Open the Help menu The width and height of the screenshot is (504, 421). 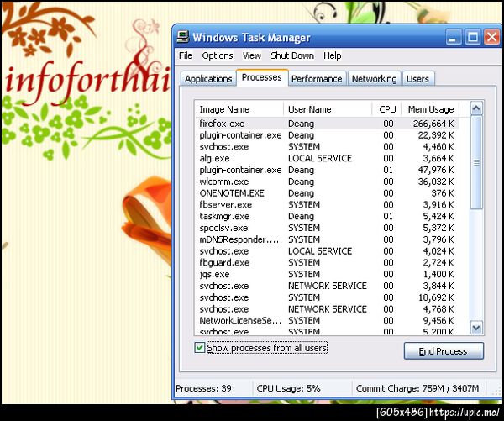point(332,55)
